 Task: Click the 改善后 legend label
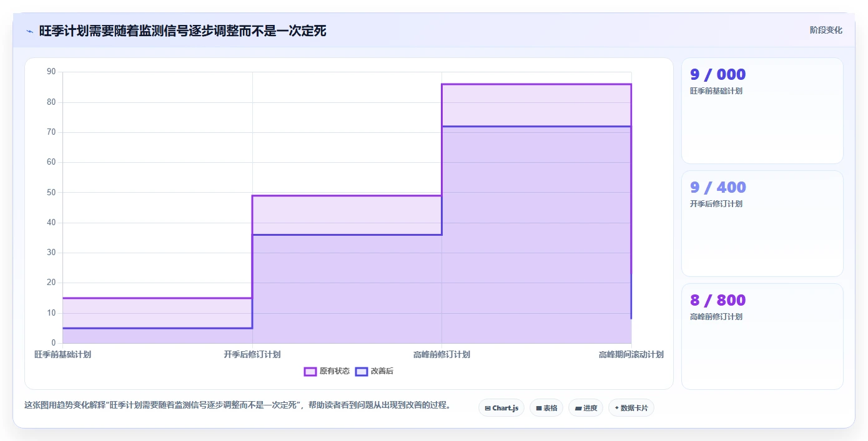coord(382,371)
